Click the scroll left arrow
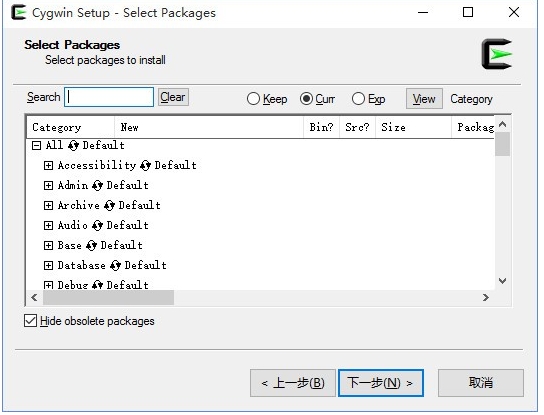544x415 pixels. tap(34, 298)
